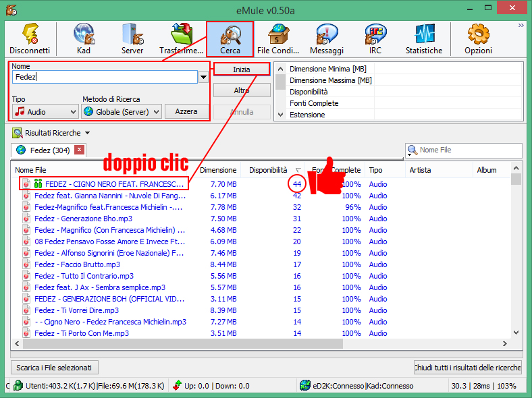Click the Azzera reset button
The image size is (532, 398).
click(186, 111)
